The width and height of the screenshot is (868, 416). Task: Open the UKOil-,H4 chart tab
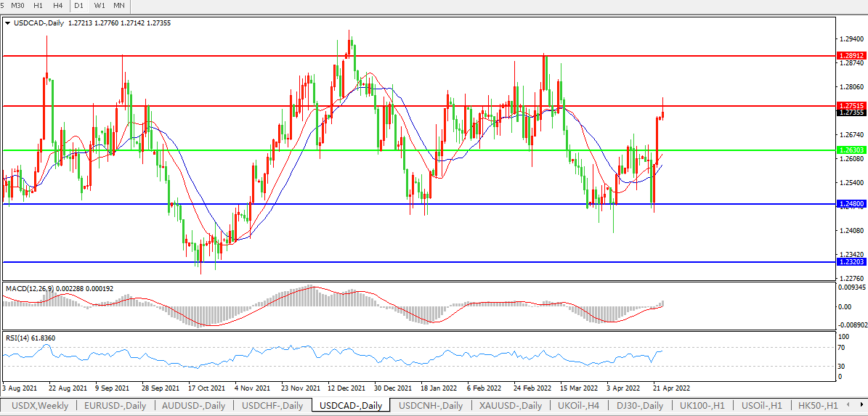(x=579, y=405)
